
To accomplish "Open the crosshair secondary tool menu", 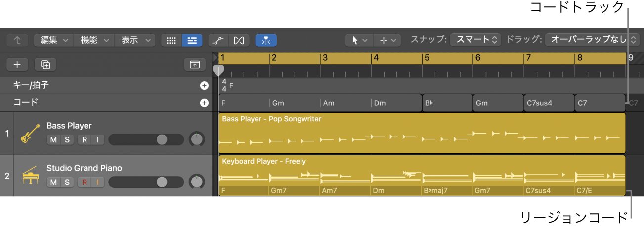I will (386, 40).
